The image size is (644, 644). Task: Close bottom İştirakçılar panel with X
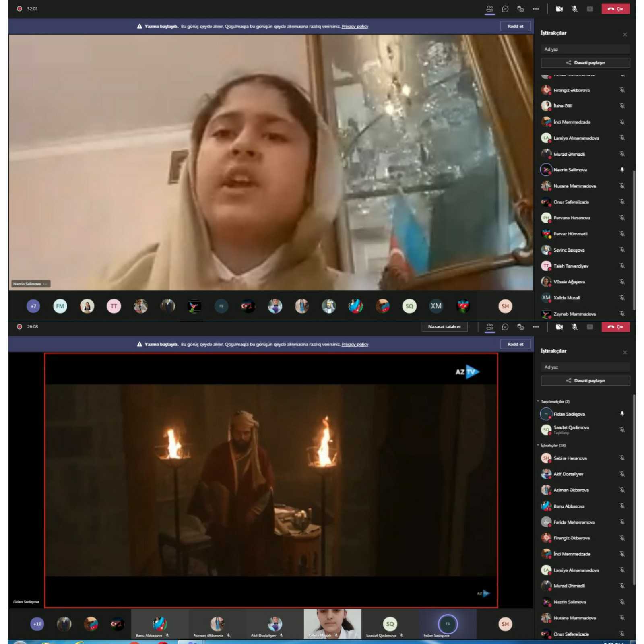coord(625,352)
